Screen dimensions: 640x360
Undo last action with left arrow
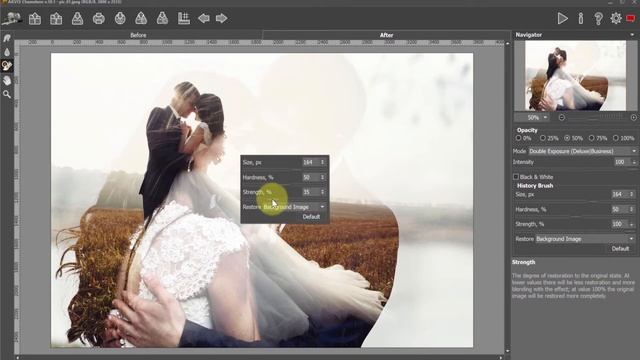click(x=204, y=18)
